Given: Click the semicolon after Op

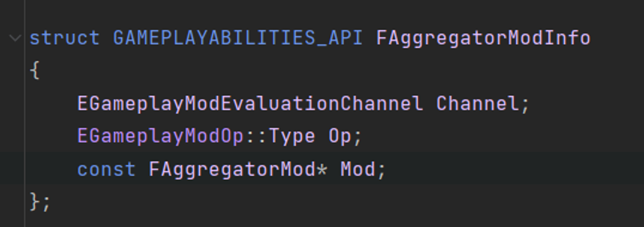Looking at the screenshot, I should pyautogui.click(x=358, y=137).
